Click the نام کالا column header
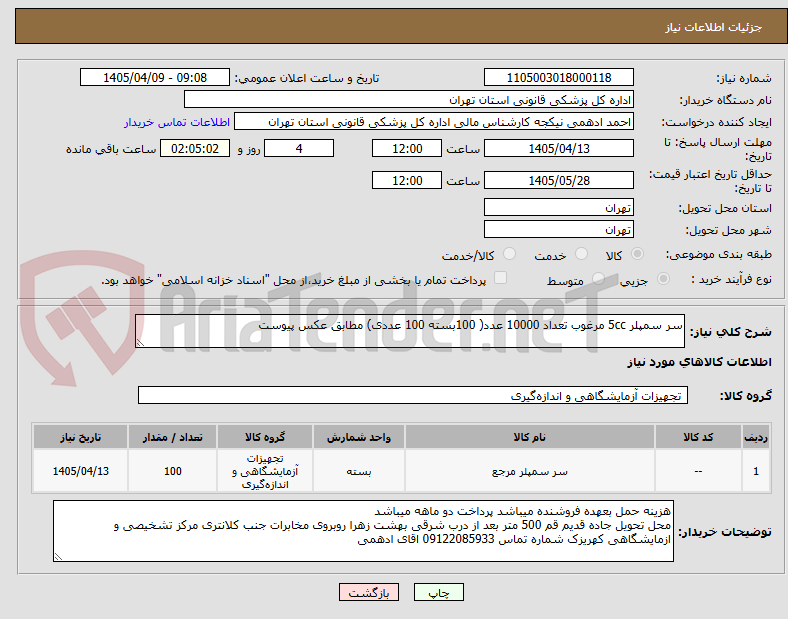Image resolution: width=788 pixels, height=619 pixels. pos(530,437)
